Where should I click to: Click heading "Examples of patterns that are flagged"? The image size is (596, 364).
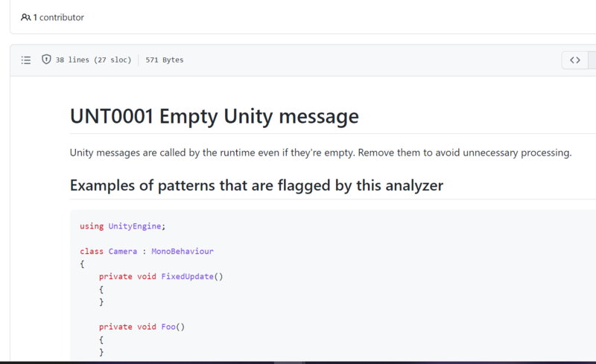[x=256, y=186]
